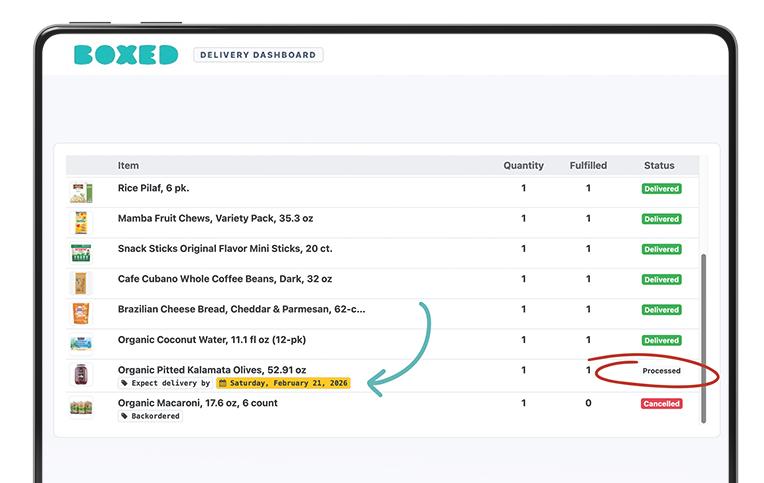This screenshot has height=483, width=764.
Task: Click the Mamba Fruit Chews thumbnail
Action: point(81,223)
